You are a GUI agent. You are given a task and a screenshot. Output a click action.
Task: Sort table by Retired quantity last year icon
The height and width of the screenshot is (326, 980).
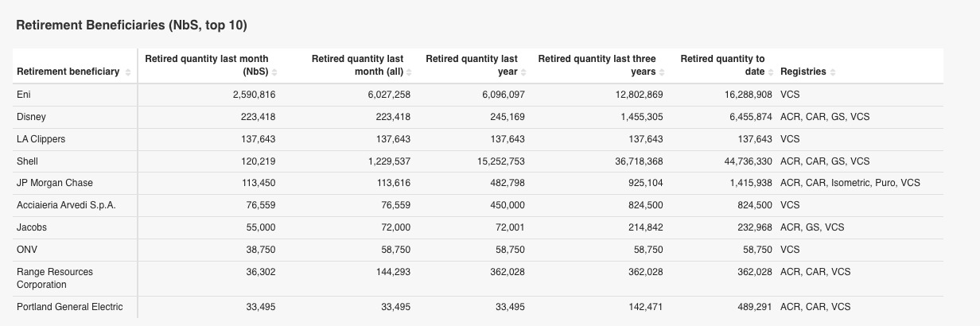pos(523,72)
